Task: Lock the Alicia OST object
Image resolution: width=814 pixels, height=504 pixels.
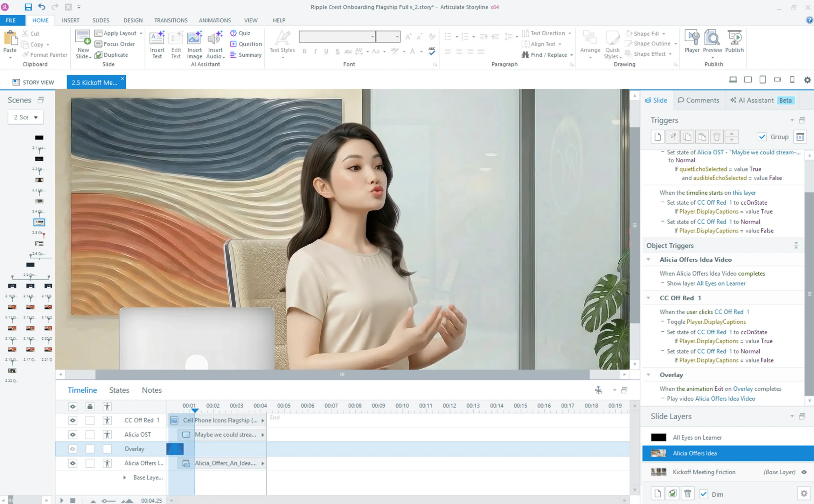Action: [90, 434]
